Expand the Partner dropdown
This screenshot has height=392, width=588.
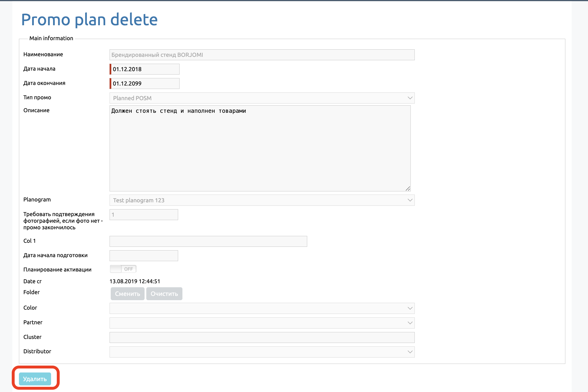[x=262, y=323]
